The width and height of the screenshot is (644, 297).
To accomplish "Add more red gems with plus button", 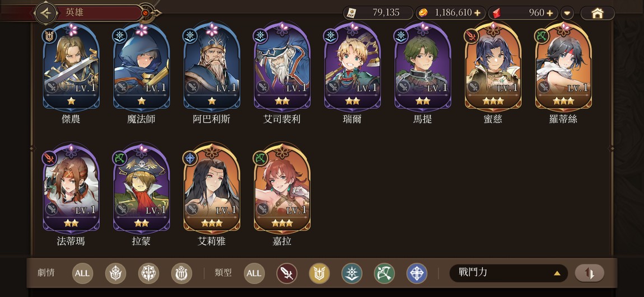I will (550, 13).
